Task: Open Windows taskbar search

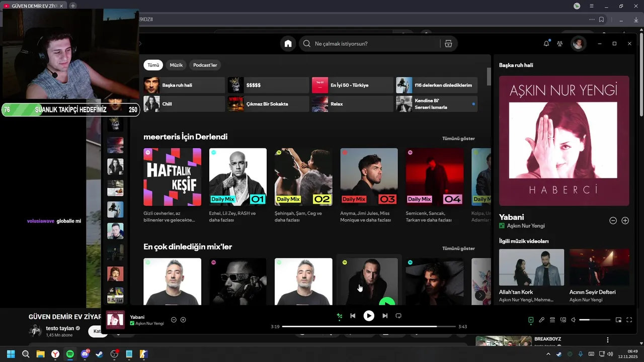Action: [x=26, y=354]
